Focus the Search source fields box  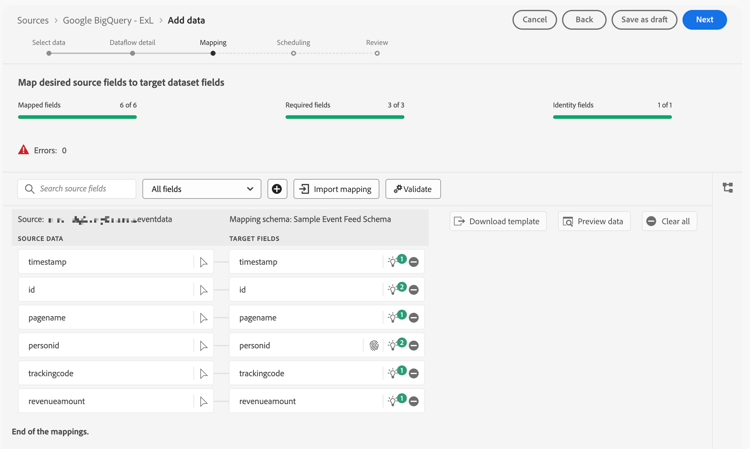tap(77, 189)
